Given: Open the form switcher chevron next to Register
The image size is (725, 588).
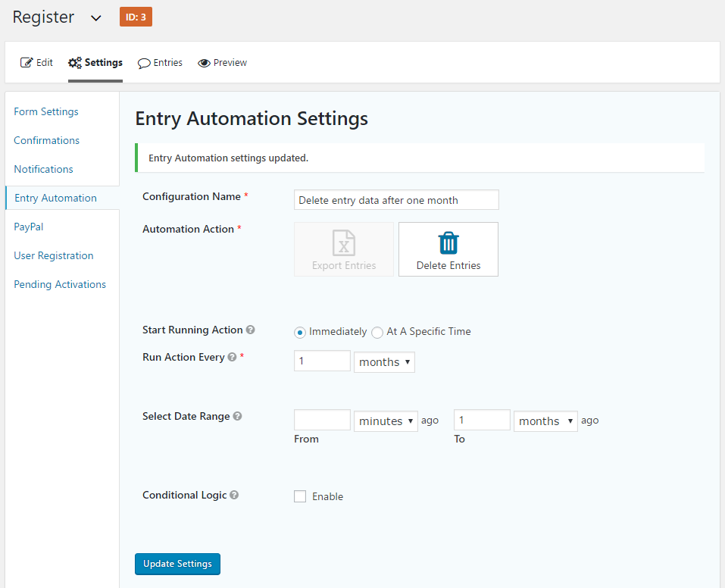Looking at the screenshot, I should [x=96, y=18].
